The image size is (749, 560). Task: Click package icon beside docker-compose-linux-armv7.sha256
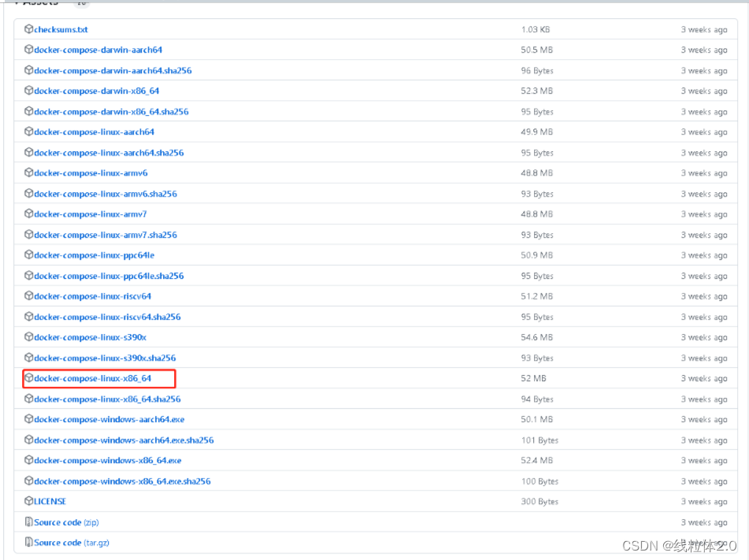click(x=28, y=235)
